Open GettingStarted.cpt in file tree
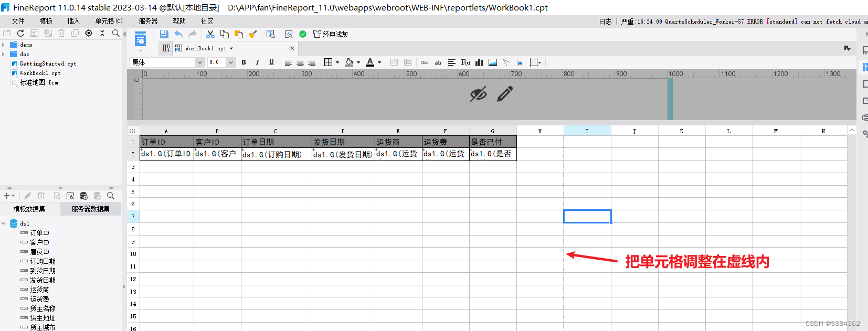This screenshot has width=868, height=331. (48, 63)
